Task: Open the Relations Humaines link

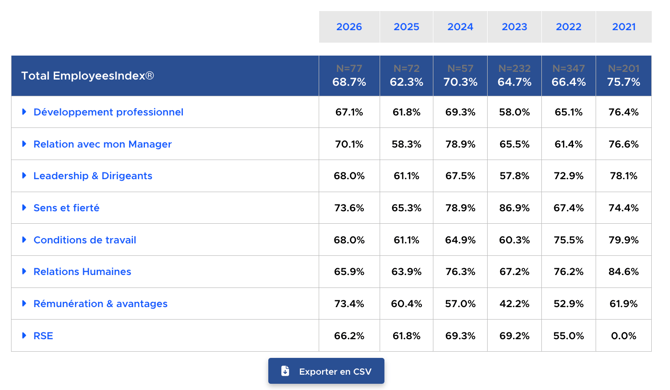Action: [x=82, y=271]
